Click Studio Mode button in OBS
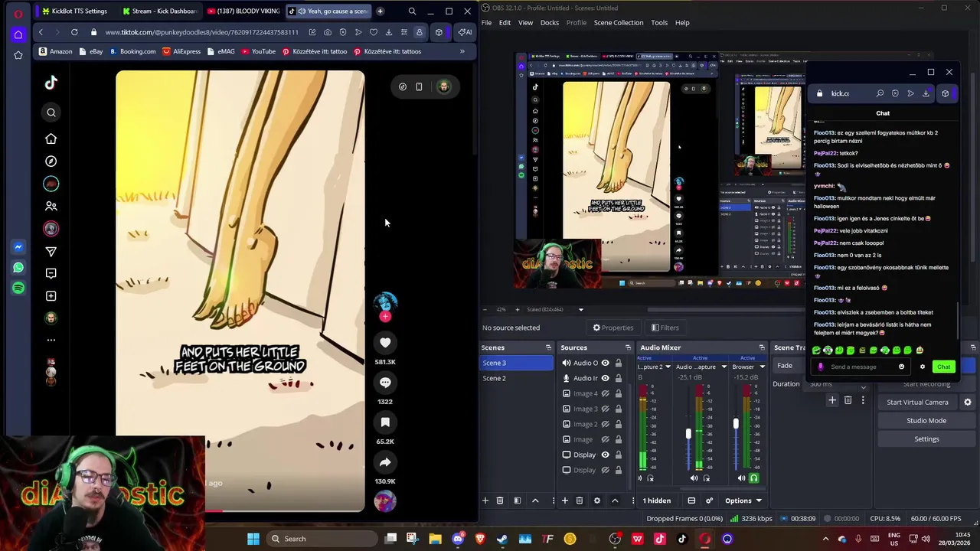The height and width of the screenshot is (551, 980). tap(926, 420)
